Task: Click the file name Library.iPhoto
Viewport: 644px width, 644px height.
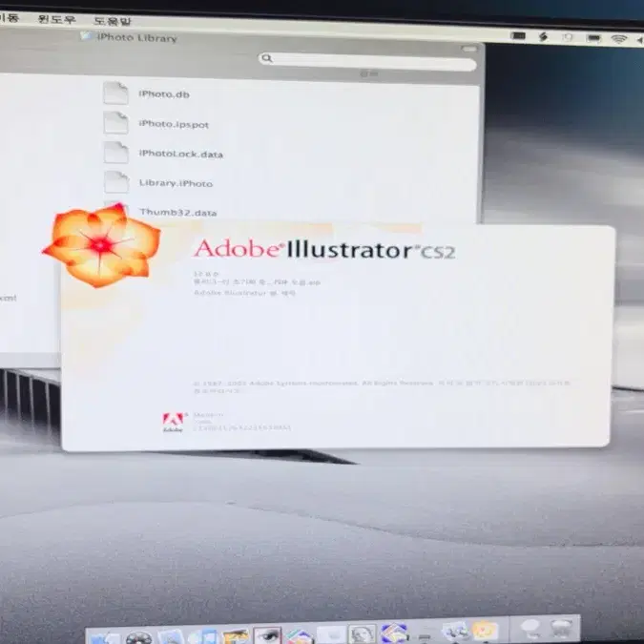Action: tap(176, 183)
